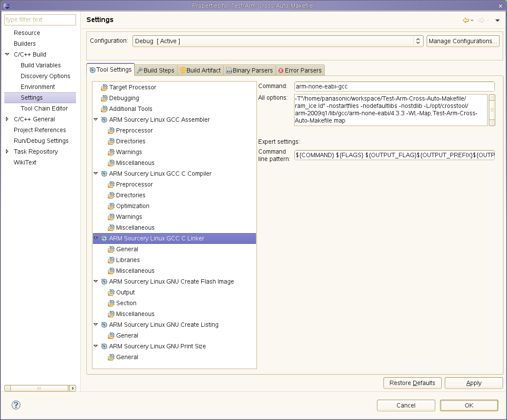Click the Eclipse icon in title bar
Viewport: 507px width, 420px height.
click(6, 6)
